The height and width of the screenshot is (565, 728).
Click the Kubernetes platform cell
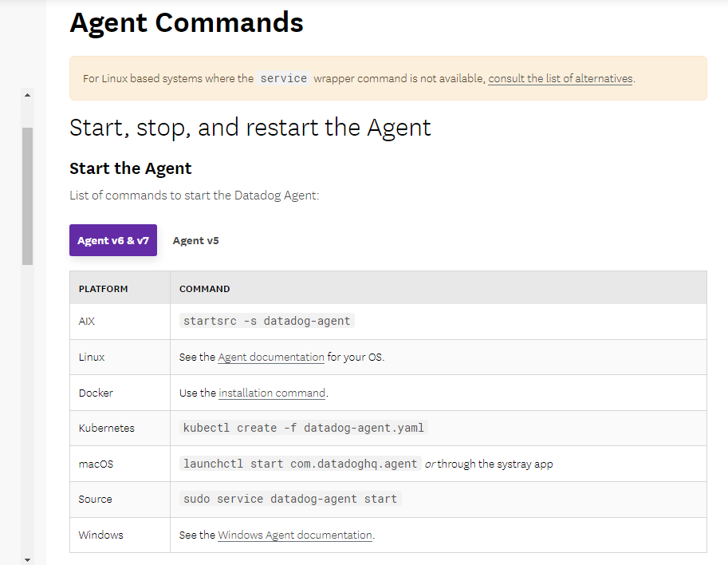pos(120,429)
